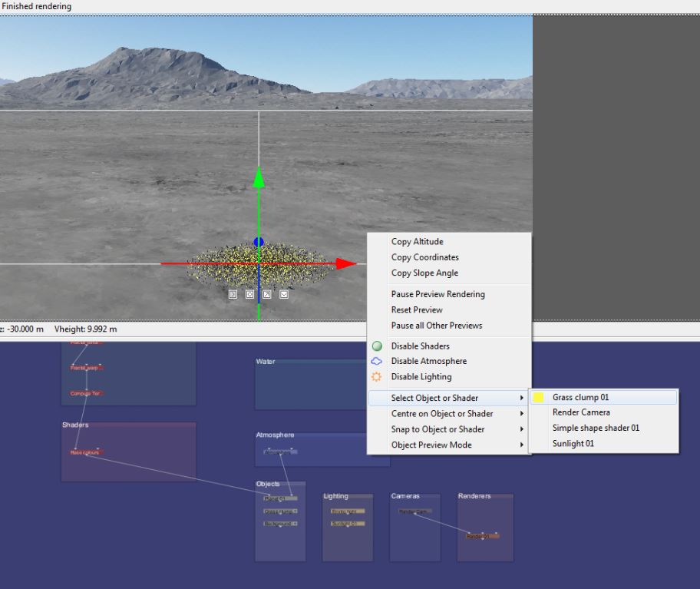
Task: Click the Cameras group label
Action: point(405,496)
